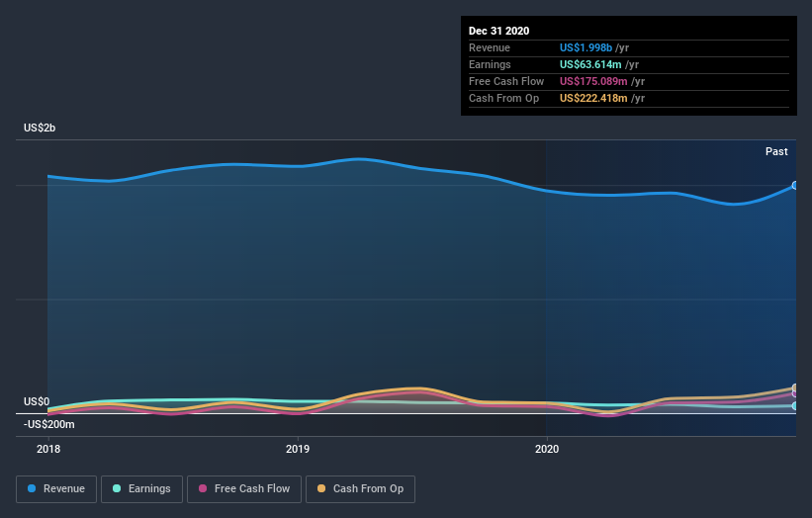Click the Past label on chart

coord(776,151)
